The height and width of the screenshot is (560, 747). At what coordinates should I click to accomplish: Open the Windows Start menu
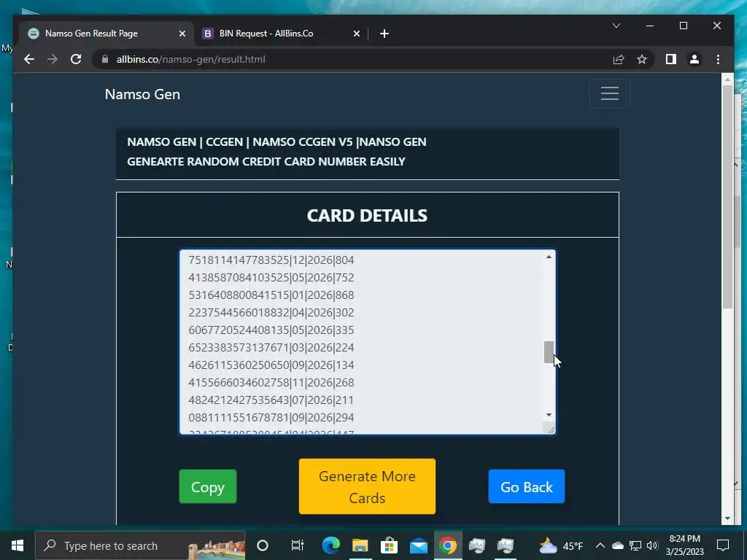[x=18, y=545]
